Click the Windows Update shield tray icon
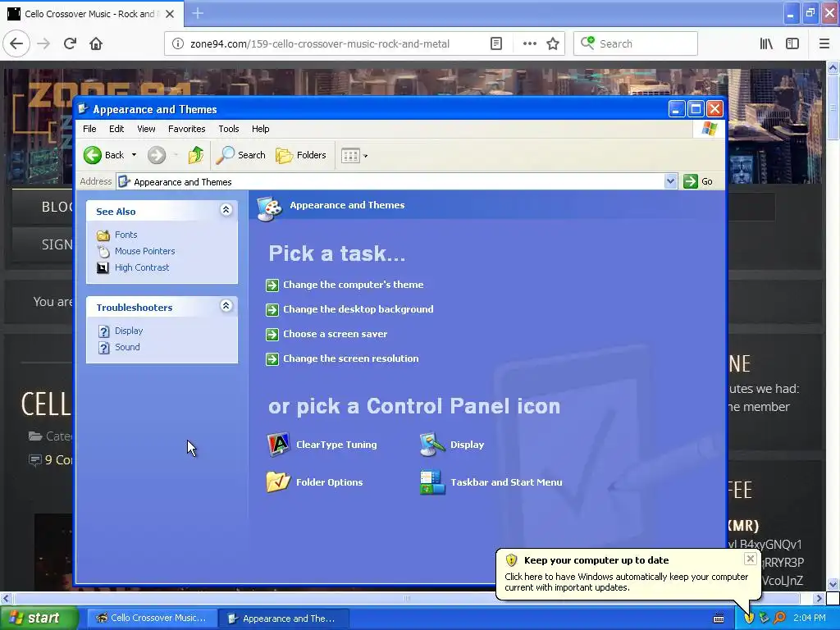Viewport: 840px width, 630px height. [749, 619]
